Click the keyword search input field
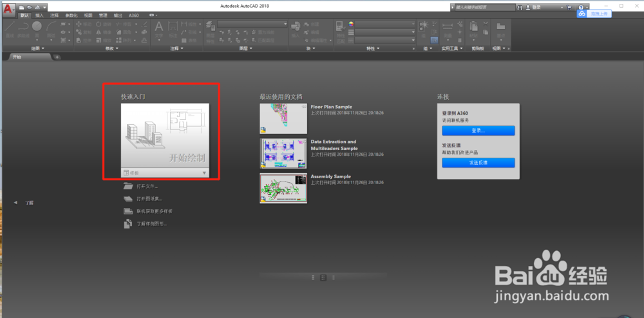Viewport: 644px width, 318px height. point(485,7)
